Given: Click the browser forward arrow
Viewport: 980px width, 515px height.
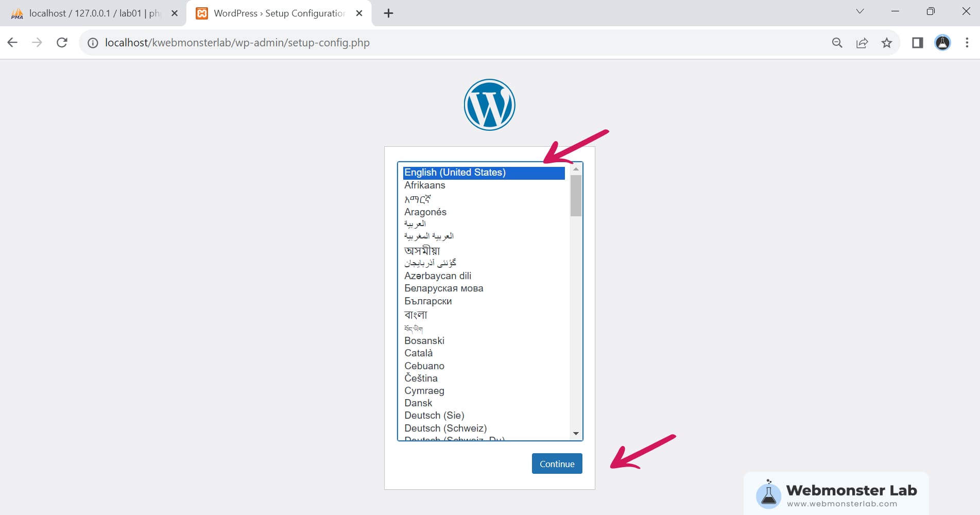Looking at the screenshot, I should pos(37,43).
